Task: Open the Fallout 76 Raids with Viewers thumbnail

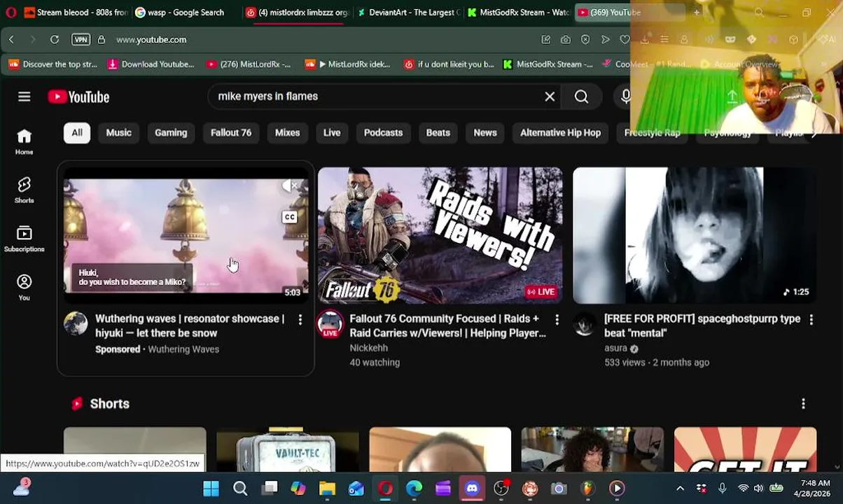Action: (x=440, y=235)
